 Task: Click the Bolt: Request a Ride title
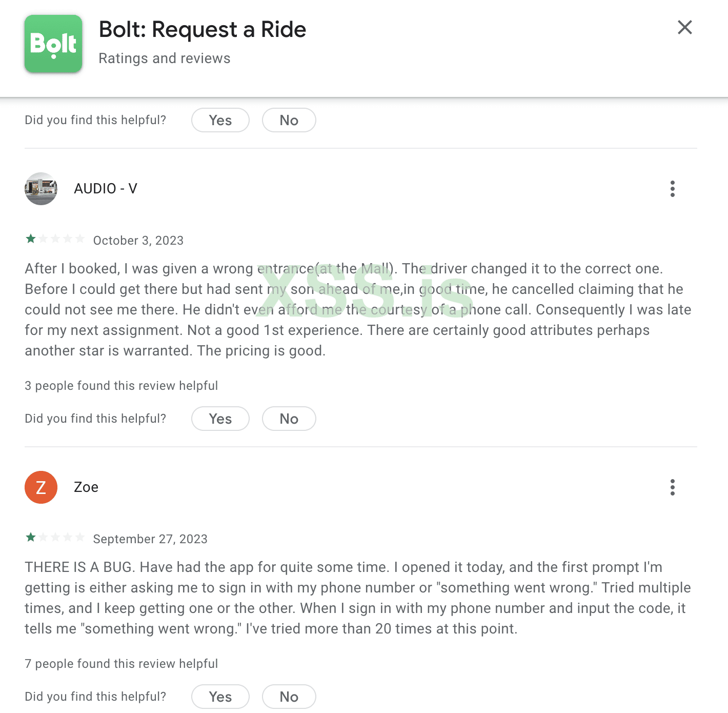click(x=203, y=29)
